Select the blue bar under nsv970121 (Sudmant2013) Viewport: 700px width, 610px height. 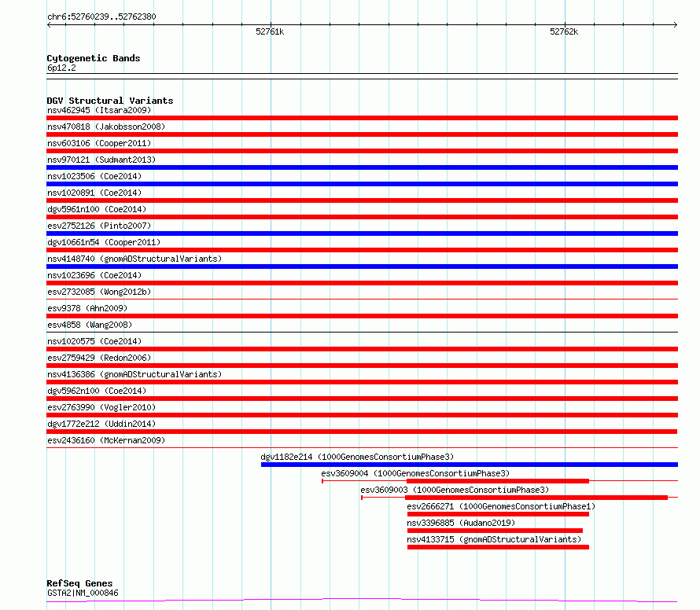(x=362, y=167)
